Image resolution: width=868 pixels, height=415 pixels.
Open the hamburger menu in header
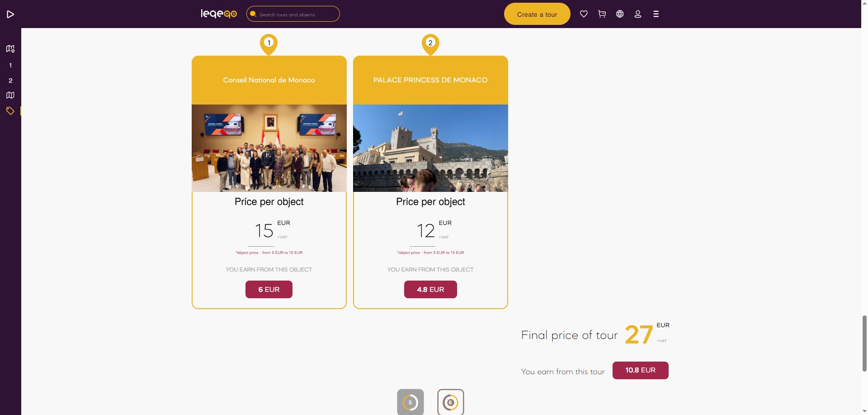tap(656, 14)
